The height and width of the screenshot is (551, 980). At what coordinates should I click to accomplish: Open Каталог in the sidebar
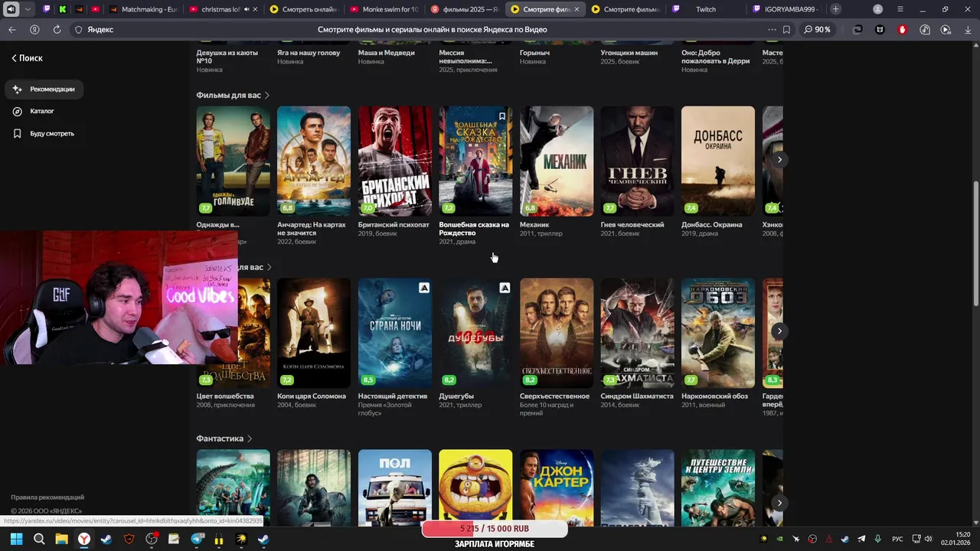34,111
